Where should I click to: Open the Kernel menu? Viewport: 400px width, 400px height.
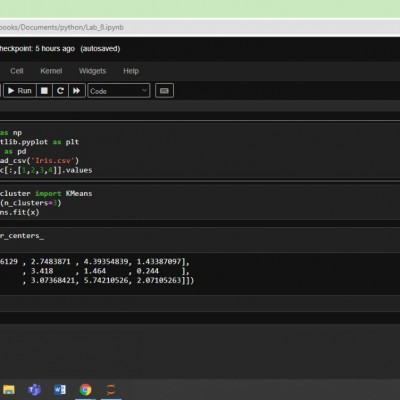pos(51,71)
